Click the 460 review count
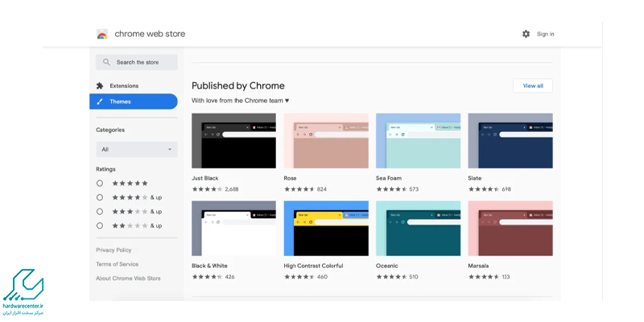This screenshot has height=322, width=644. [x=322, y=277]
